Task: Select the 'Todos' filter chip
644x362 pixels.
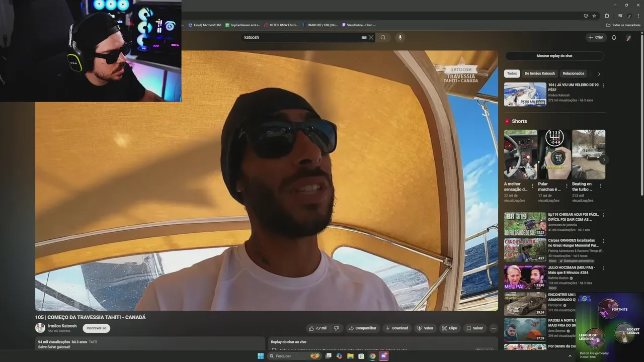Action: pyautogui.click(x=512, y=73)
